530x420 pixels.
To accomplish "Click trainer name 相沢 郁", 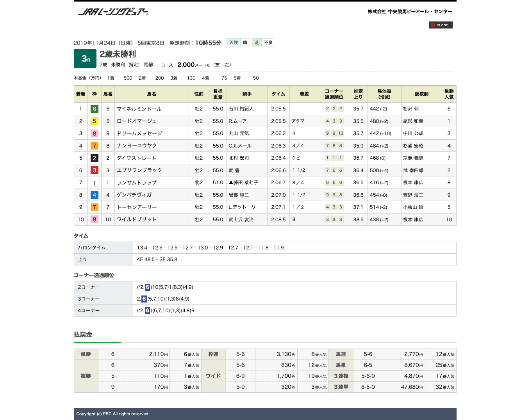I will tap(411, 109).
